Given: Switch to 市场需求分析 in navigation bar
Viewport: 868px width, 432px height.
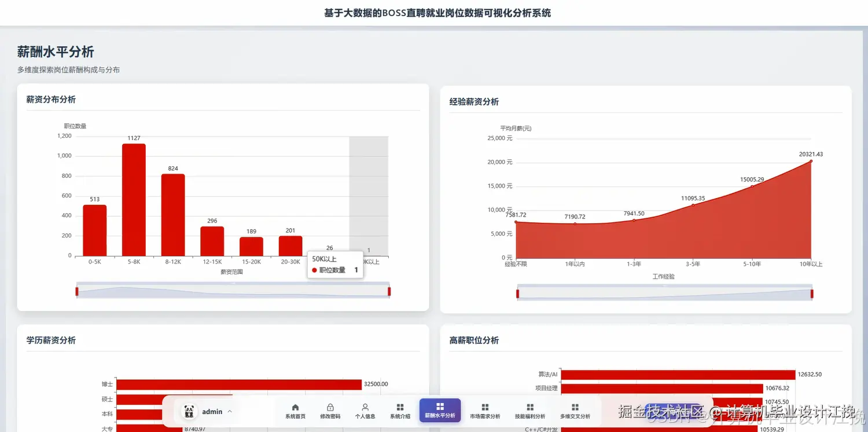Looking at the screenshot, I should pyautogui.click(x=485, y=411).
